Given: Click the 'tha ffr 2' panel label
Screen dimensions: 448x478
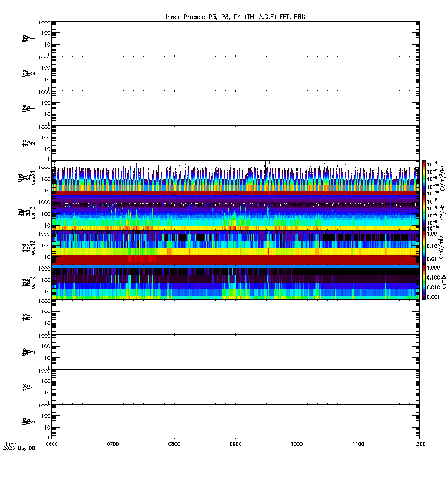Looking at the screenshot, I should tap(28, 73).
